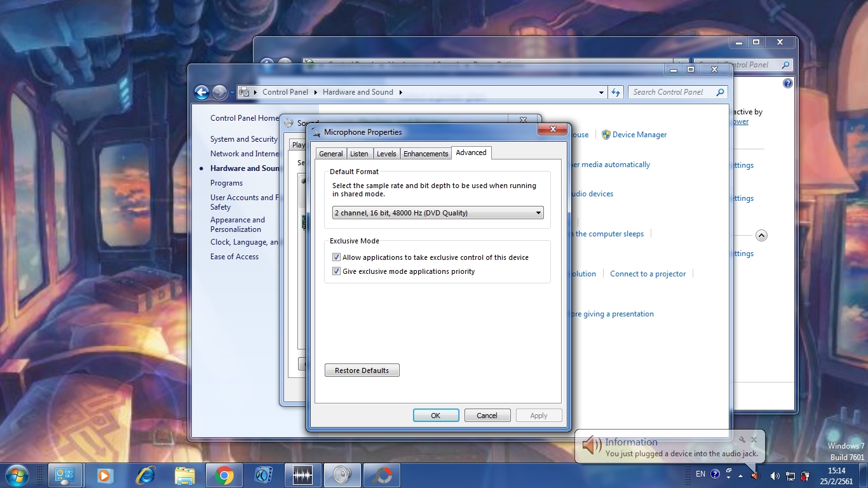Open the User Accounts and Family Safety category
The width and height of the screenshot is (868, 488).
coord(245,202)
